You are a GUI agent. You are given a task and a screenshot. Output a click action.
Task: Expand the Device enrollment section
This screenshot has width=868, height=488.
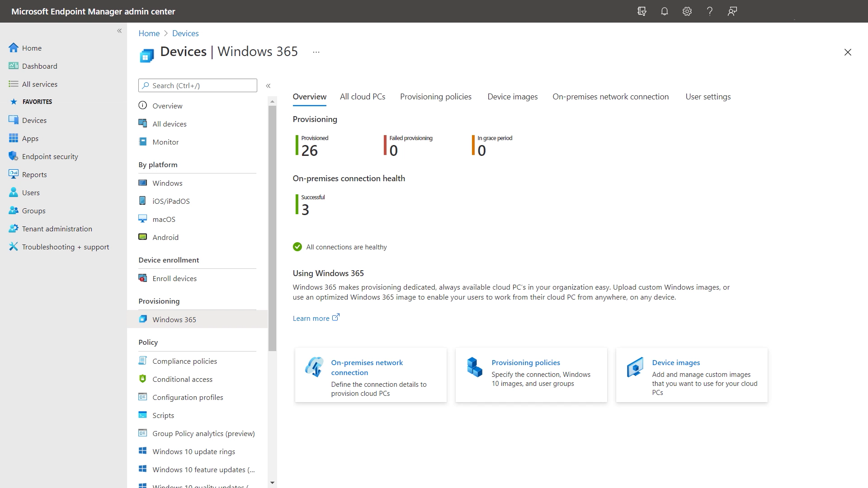pyautogui.click(x=169, y=260)
